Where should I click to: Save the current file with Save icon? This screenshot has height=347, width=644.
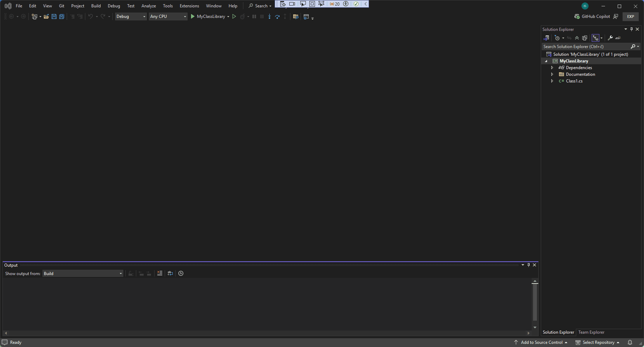[54, 16]
